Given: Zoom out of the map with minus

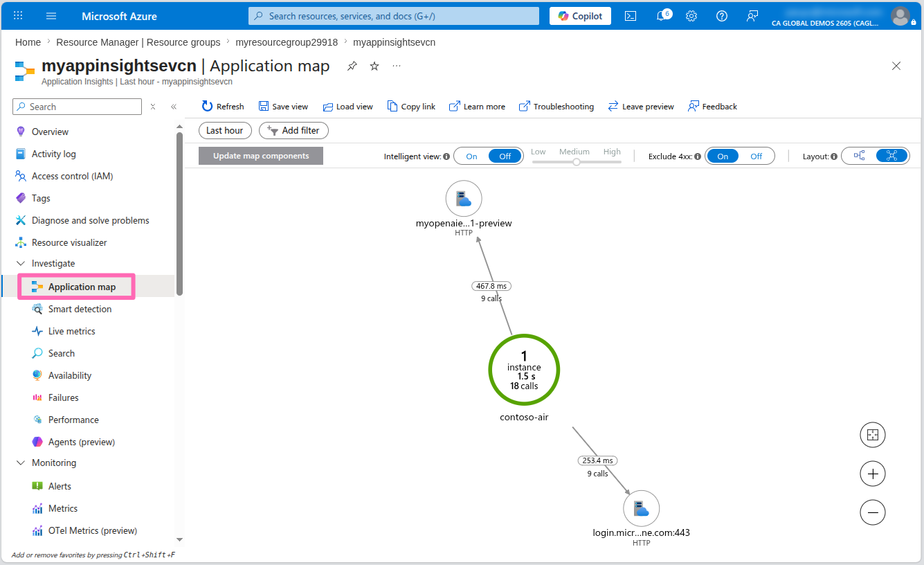Looking at the screenshot, I should coord(873,512).
